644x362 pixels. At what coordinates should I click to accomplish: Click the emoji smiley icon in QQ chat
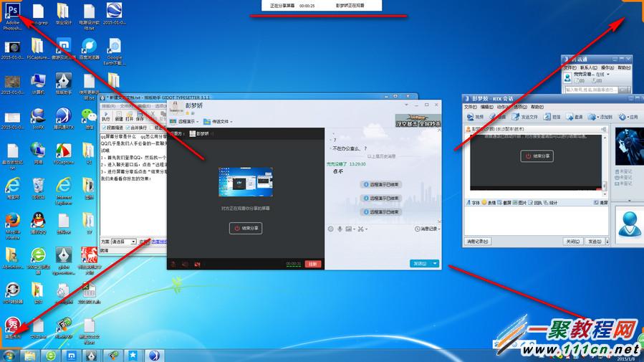331,229
